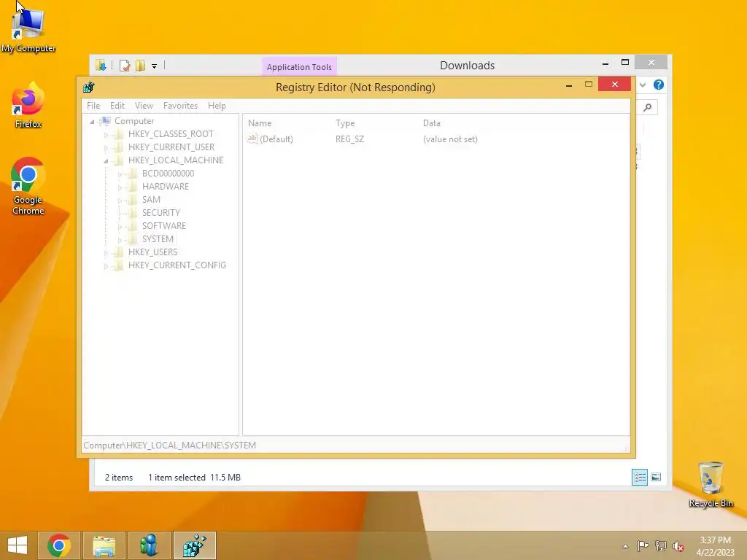This screenshot has height=560, width=747.
Task: Select the SYSTEM key
Action: [x=158, y=238]
